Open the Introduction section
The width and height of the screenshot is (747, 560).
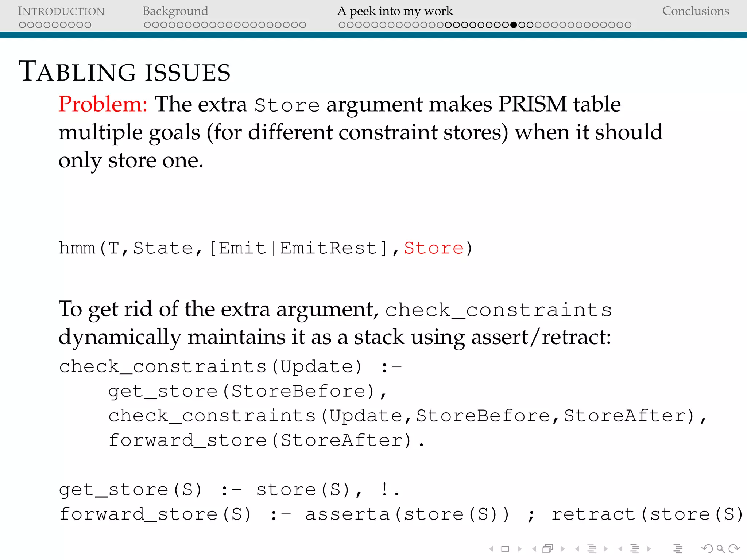[61, 11]
